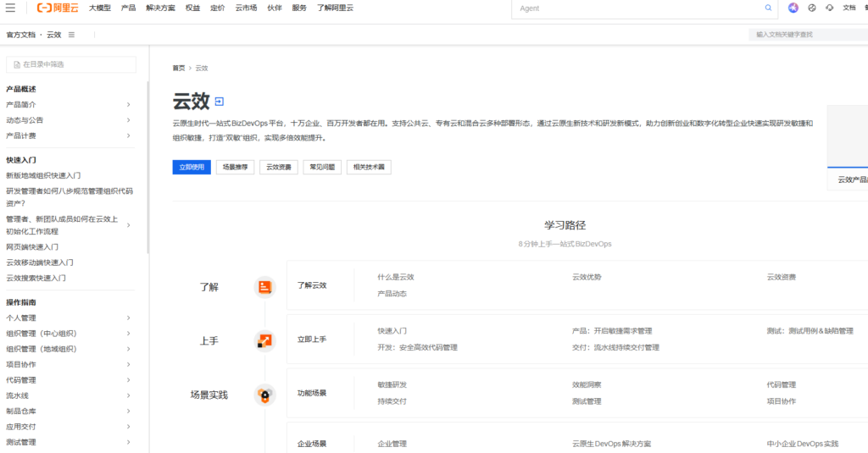This screenshot has width=868, height=453.
Task: Click the 常见问题 button
Action: click(x=322, y=167)
